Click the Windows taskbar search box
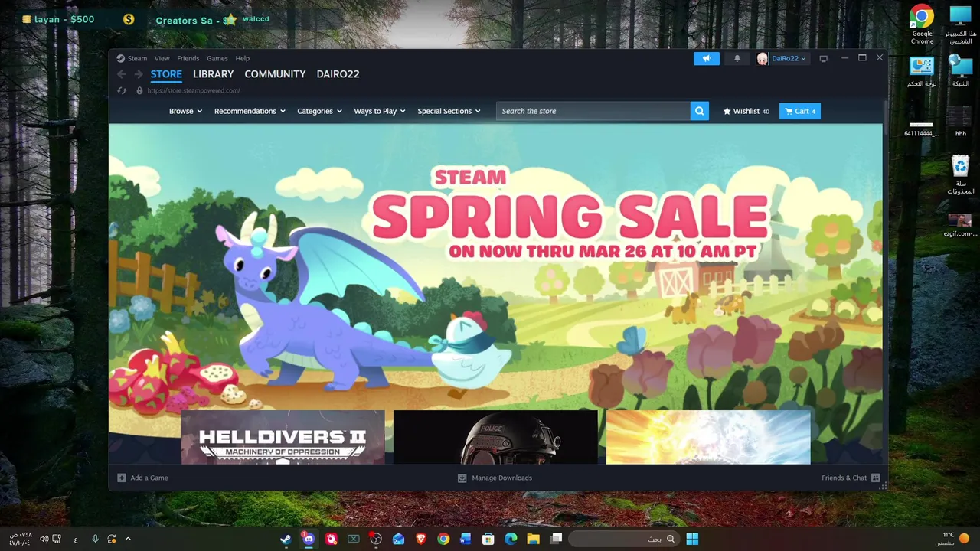 pos(626,539)
